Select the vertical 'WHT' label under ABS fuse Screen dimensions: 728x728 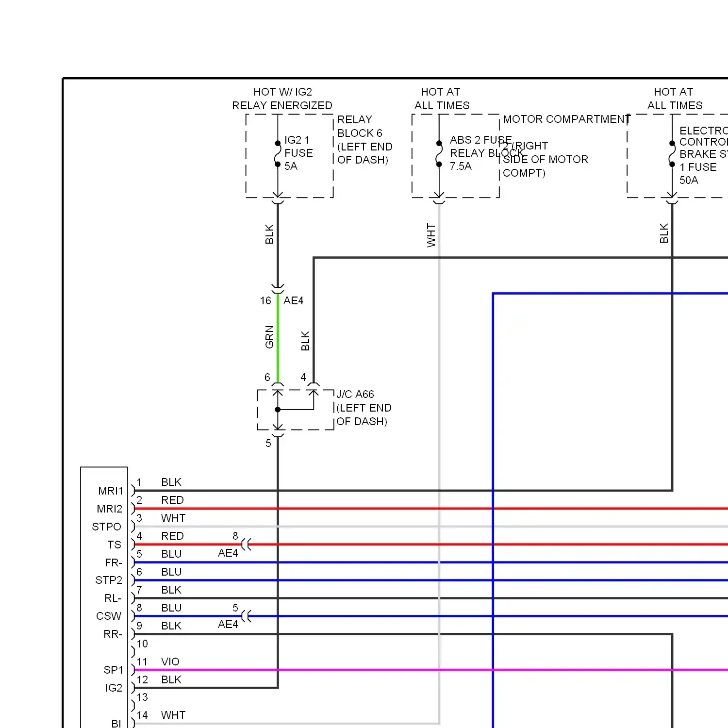click(431, 235)
